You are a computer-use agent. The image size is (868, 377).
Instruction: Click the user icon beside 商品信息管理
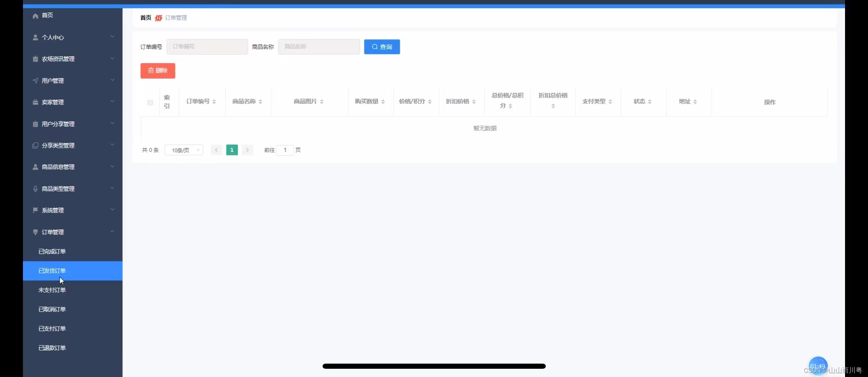coord(35,167)
